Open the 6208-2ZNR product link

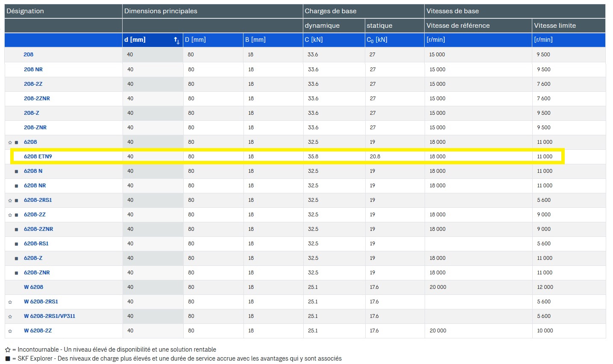coord(38,229)
